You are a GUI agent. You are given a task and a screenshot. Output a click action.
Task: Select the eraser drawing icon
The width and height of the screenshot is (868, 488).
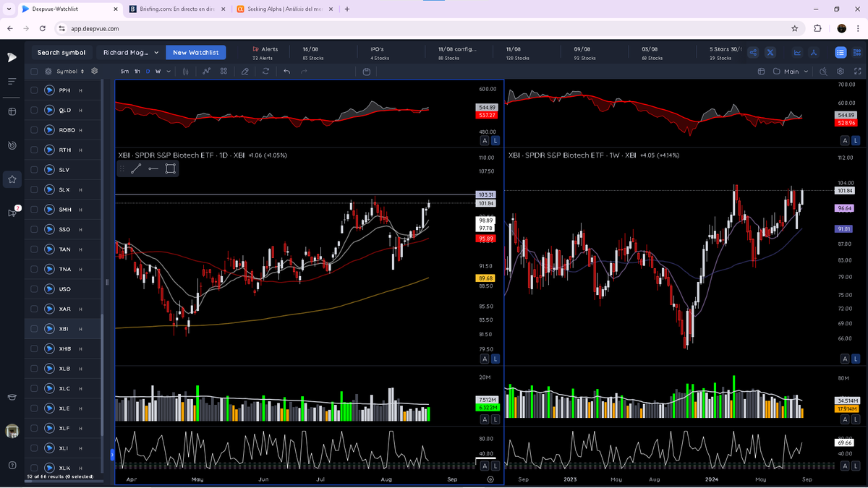click(245, 72)
